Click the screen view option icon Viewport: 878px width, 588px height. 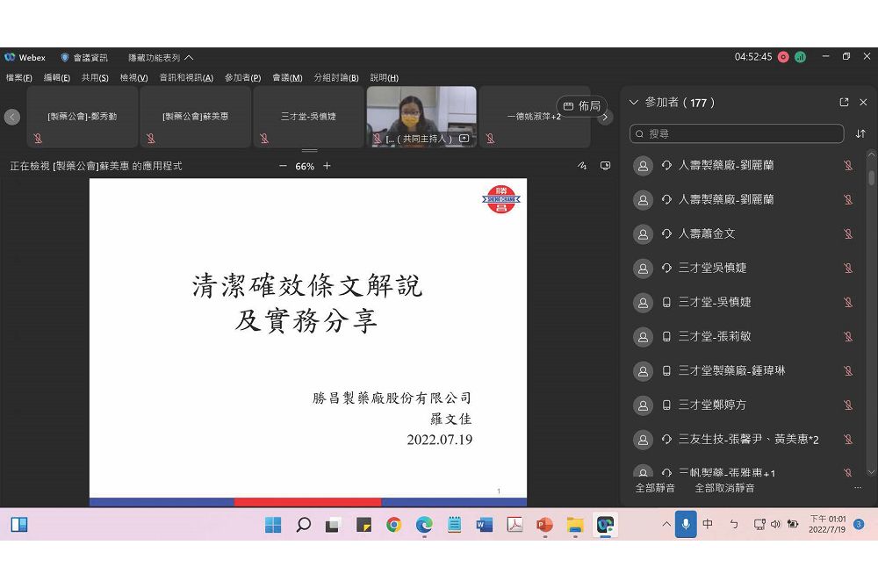click(605, 166)
